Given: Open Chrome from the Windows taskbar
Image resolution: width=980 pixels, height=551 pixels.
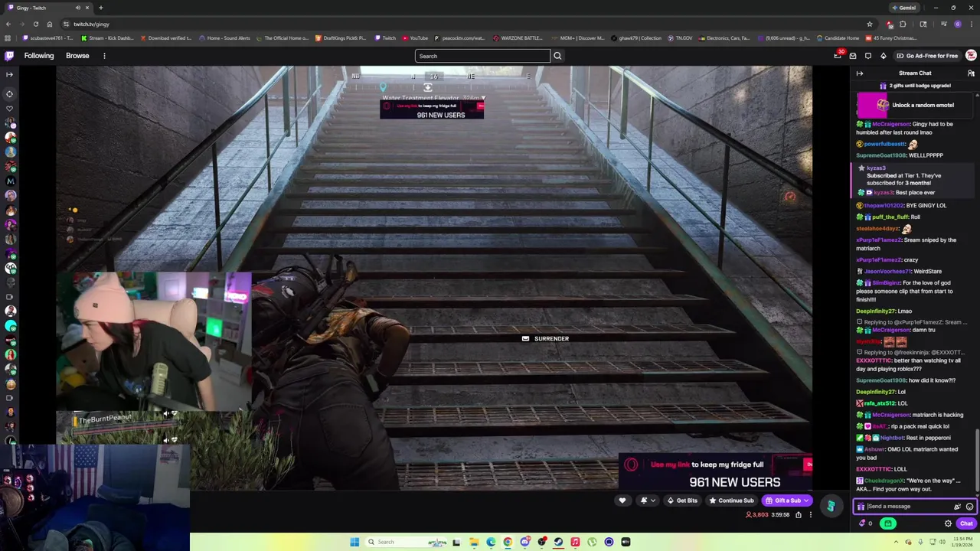Looking at the screenshot, I should [x=507, y=542].
